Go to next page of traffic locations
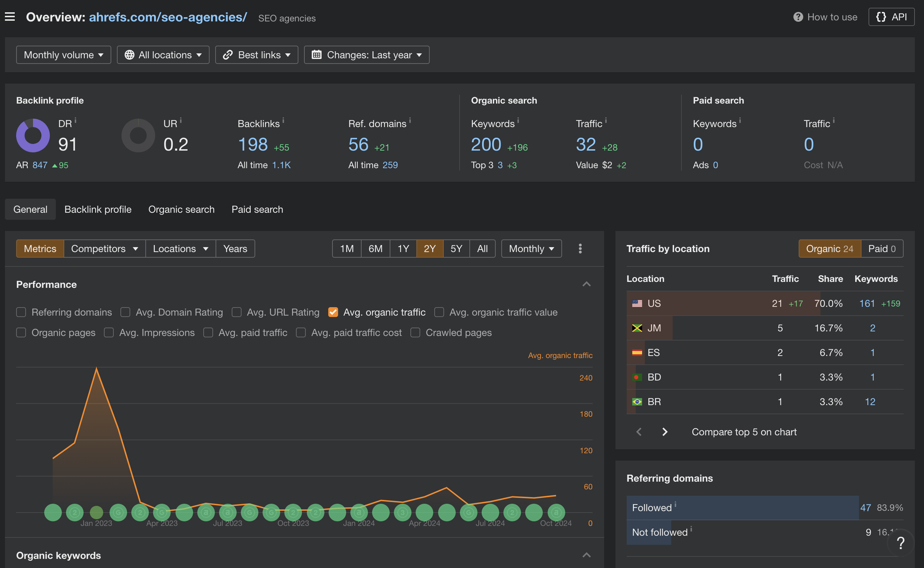 [x=665, y=432]
